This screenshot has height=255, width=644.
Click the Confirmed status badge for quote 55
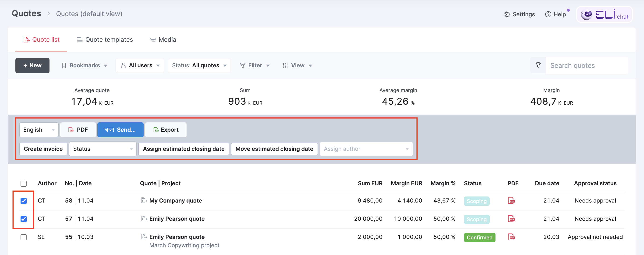(480, 238)
